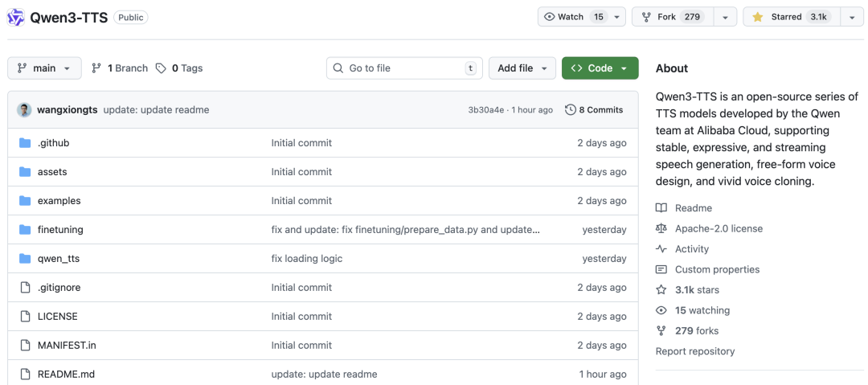Image resolution: width=868 pixels, height=385 pixels.
Task: Click the Qwen logo avatar icon
Action: (16, 17)
